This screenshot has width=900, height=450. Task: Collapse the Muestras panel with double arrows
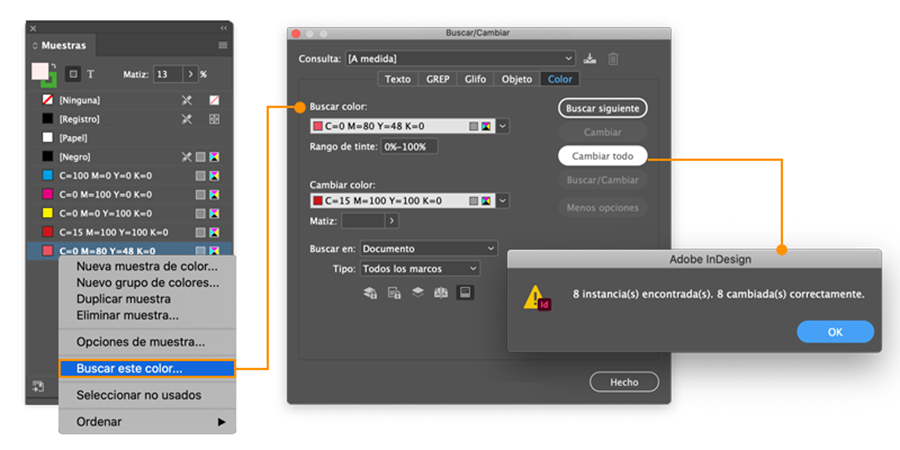click(223, 28)
